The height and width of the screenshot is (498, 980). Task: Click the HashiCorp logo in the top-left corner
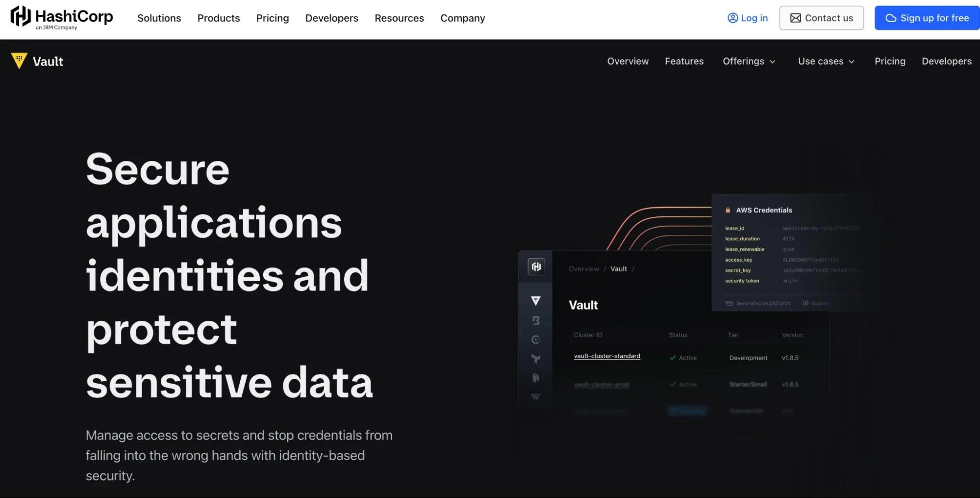pos(61,18)
